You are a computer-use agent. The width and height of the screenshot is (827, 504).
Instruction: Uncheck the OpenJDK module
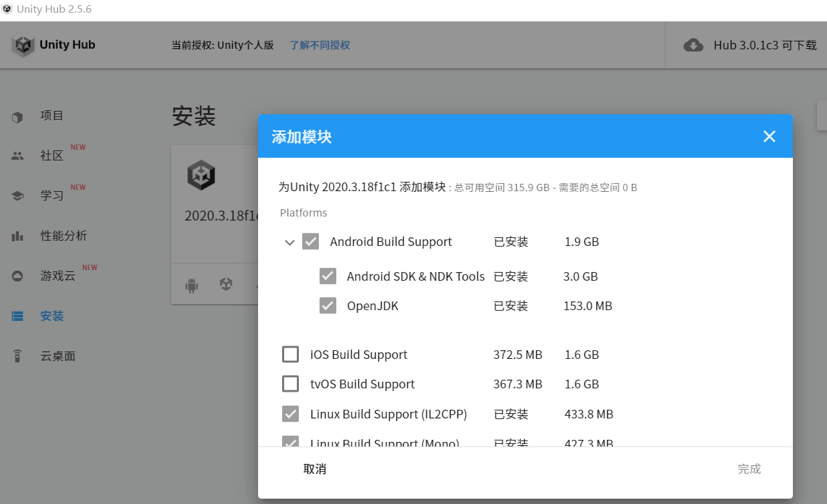[x=328, y=305]
